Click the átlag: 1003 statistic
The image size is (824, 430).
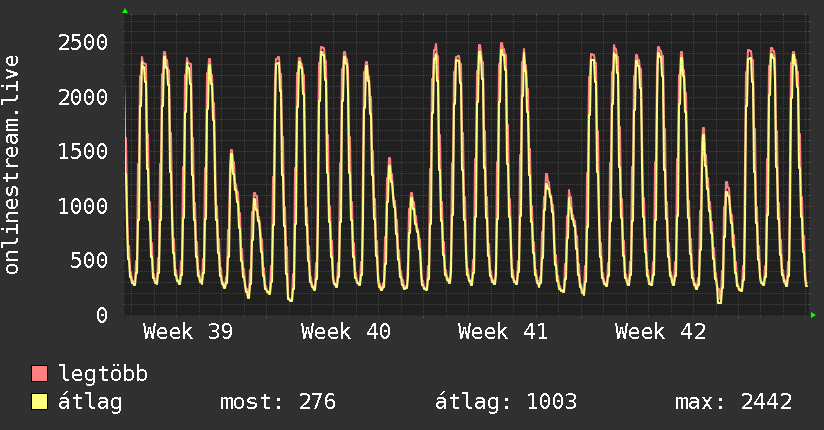coord(506,402)
